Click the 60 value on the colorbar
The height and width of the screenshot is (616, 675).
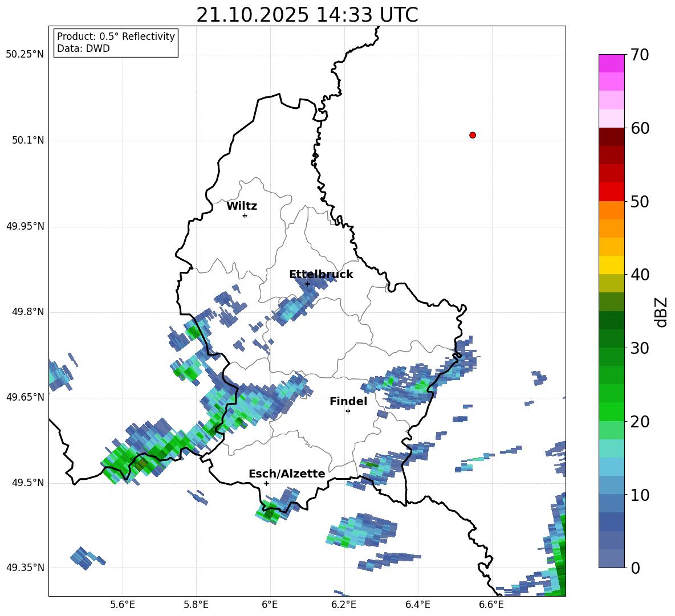[x=640, y=128]
